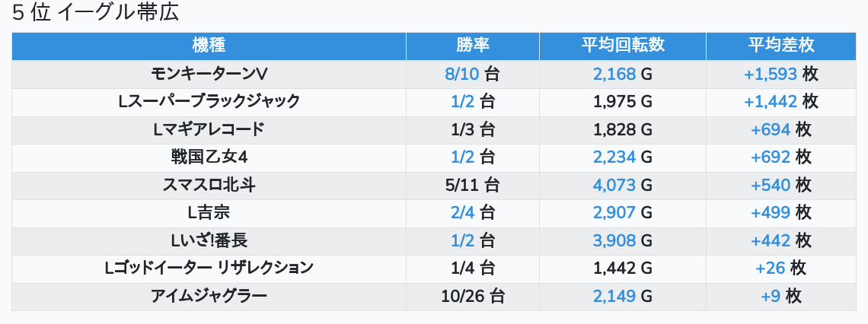Select the モンキーターンV row name
868x324 pixels.
[x=209, y=74]
